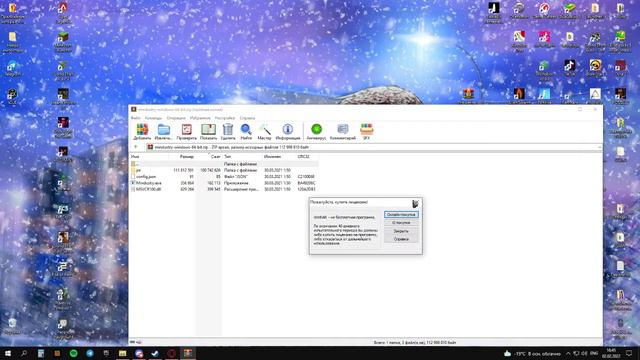Click the taskbar clock and date
Image resolution: width=640 pixels, height=360 pixels.
tap(611, 353)
